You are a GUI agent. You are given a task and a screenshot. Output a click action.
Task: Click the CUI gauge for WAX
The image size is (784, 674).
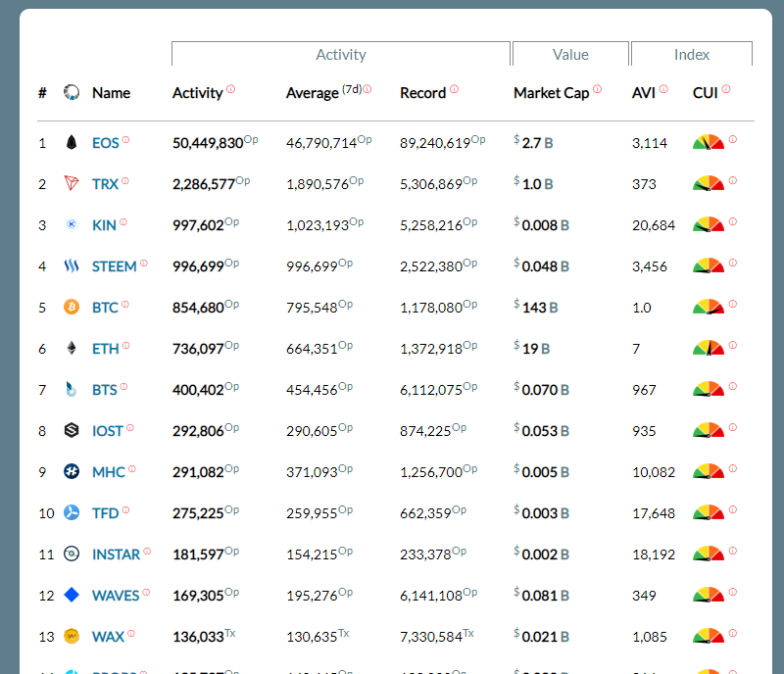709,636
